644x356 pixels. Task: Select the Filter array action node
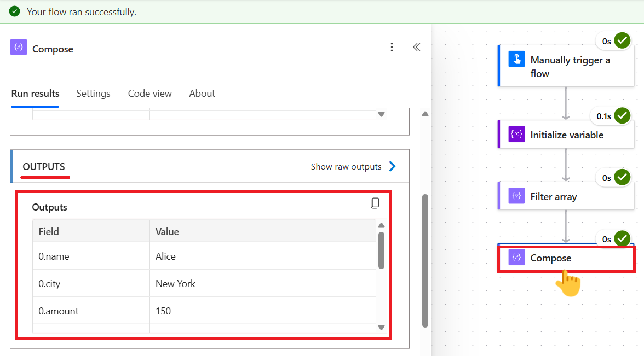(x=565, y=196)
